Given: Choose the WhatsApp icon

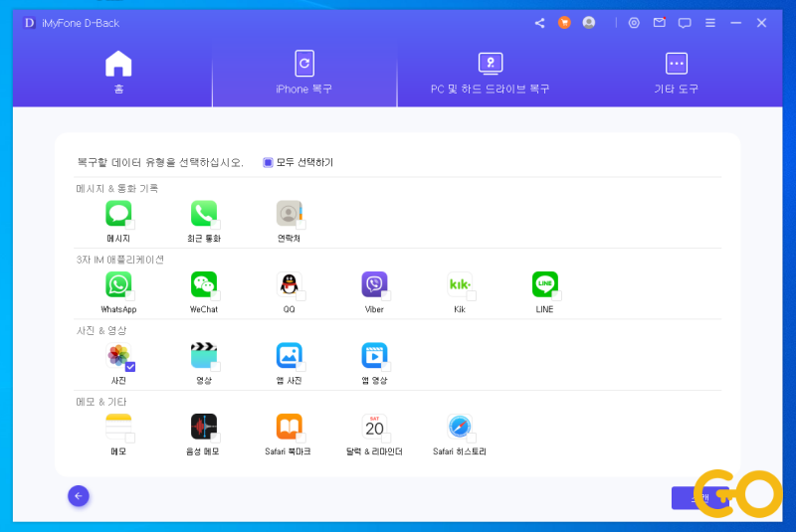Looking at the screenshot, I should tap(118, 284).
